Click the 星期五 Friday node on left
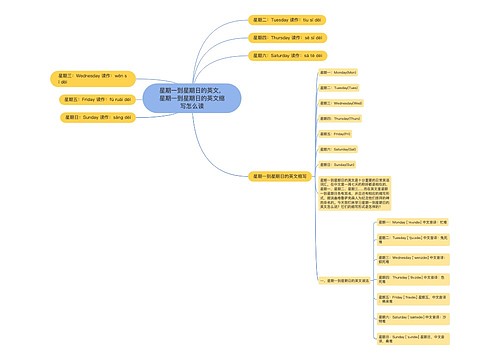Viewport: 500px width, 360px height. point(97,99)
